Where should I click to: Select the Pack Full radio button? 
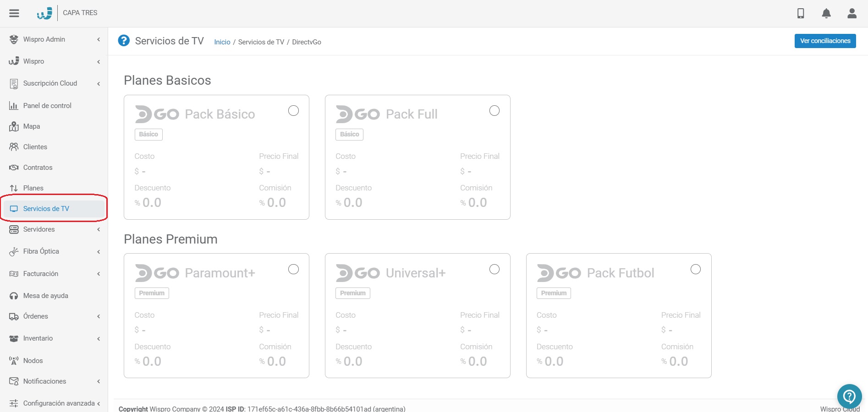coord(494,111)
